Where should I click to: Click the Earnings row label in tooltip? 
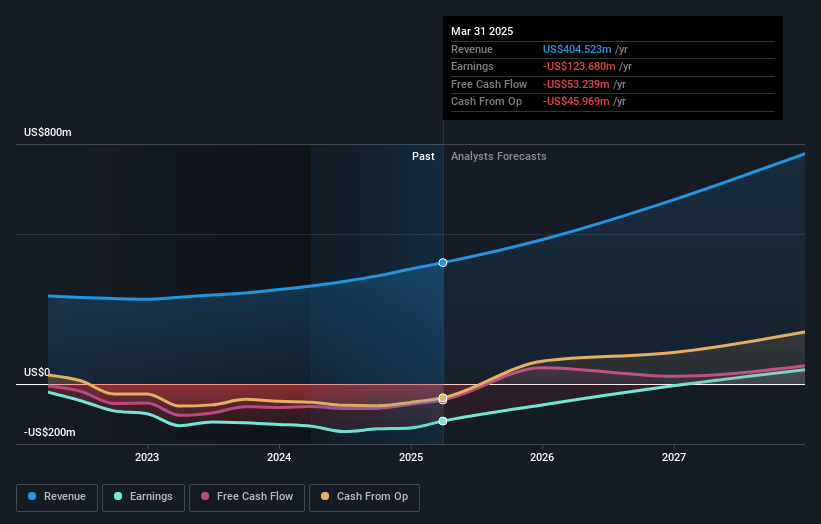(x=472, y=66)
